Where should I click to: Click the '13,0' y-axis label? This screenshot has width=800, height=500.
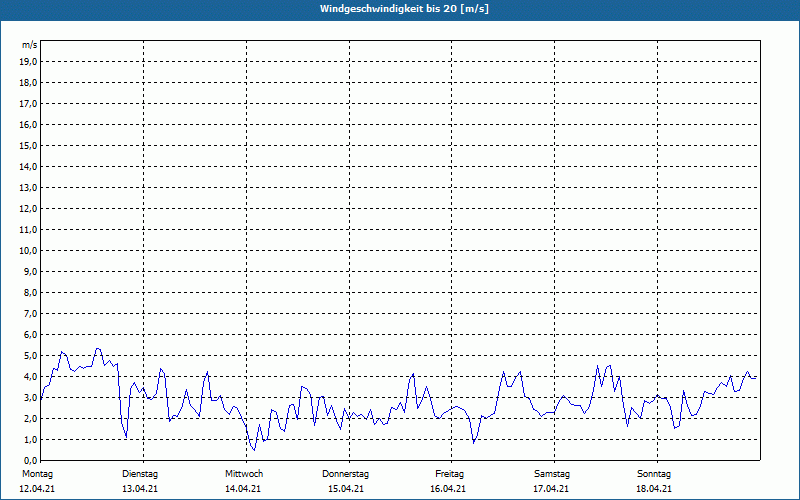pyautogui.click(x=28, y=187)
